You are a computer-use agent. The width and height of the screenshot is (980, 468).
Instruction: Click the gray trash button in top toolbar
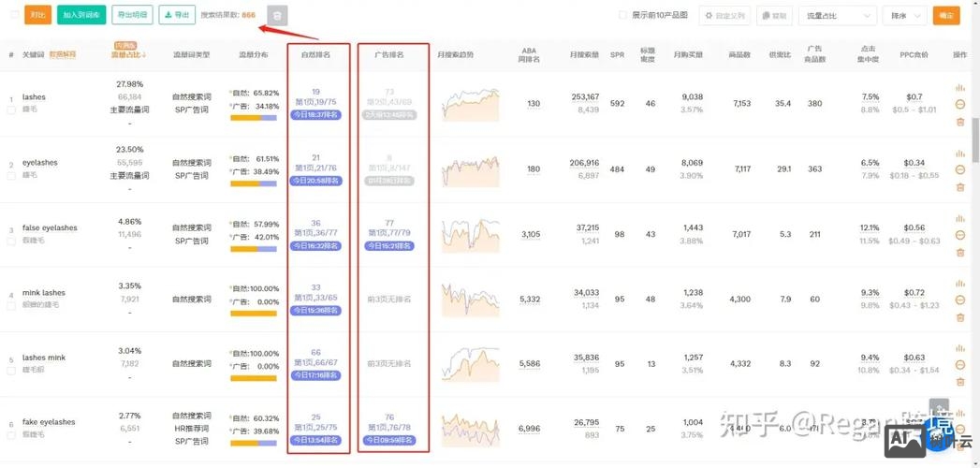277,15
